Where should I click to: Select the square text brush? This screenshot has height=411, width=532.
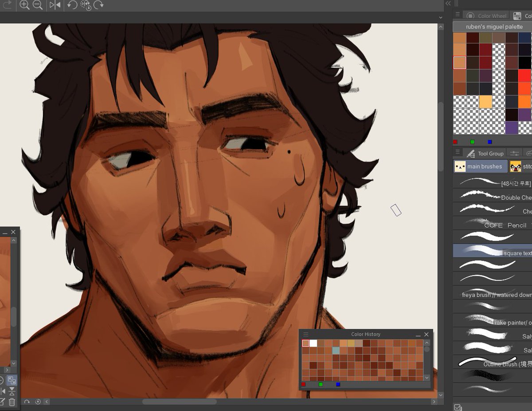pos(493,251)
